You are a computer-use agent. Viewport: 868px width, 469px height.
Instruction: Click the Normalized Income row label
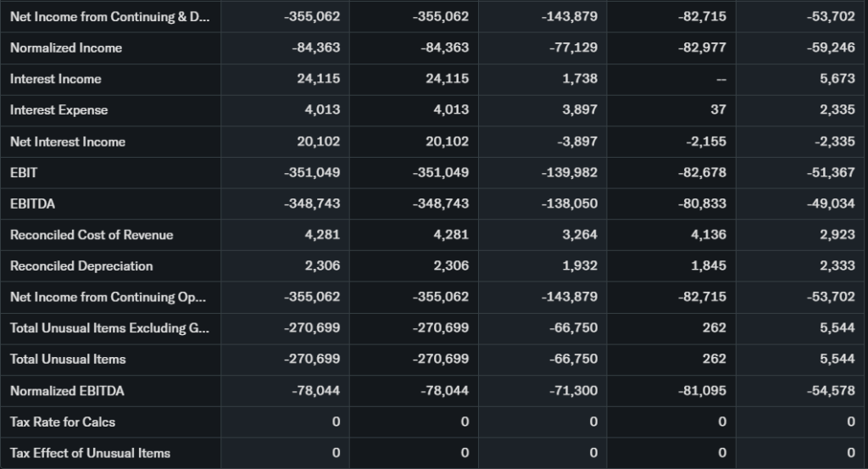pyautogui.click(x=66, y=48)
